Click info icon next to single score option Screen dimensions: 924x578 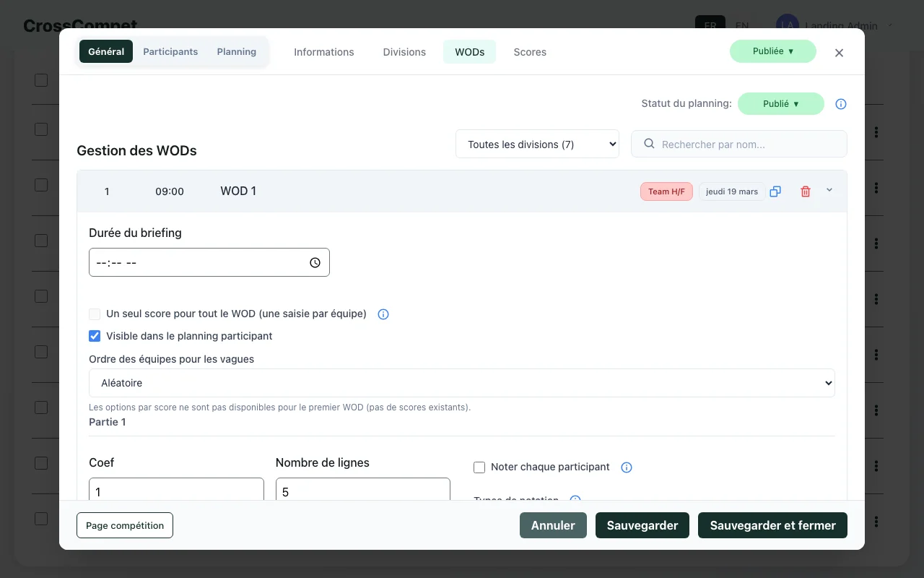tap(383, 314)
